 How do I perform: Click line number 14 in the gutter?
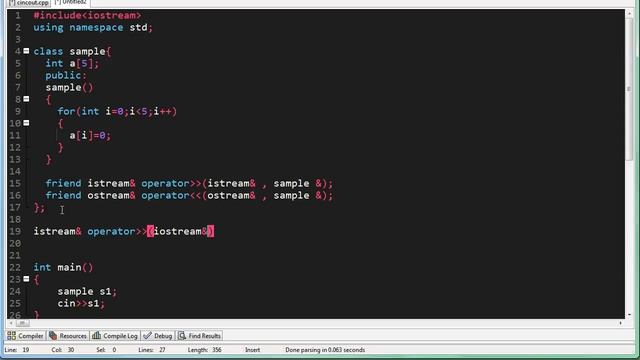click(x=15, y=171)
